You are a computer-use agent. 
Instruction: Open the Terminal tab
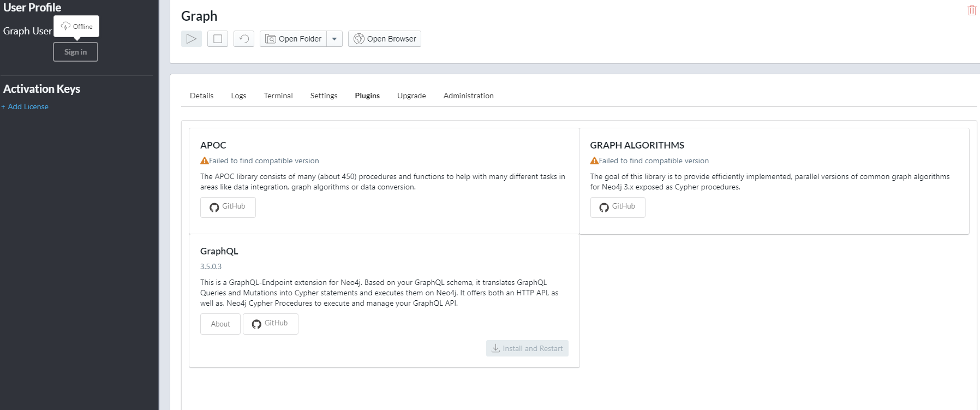click(278, 96)
